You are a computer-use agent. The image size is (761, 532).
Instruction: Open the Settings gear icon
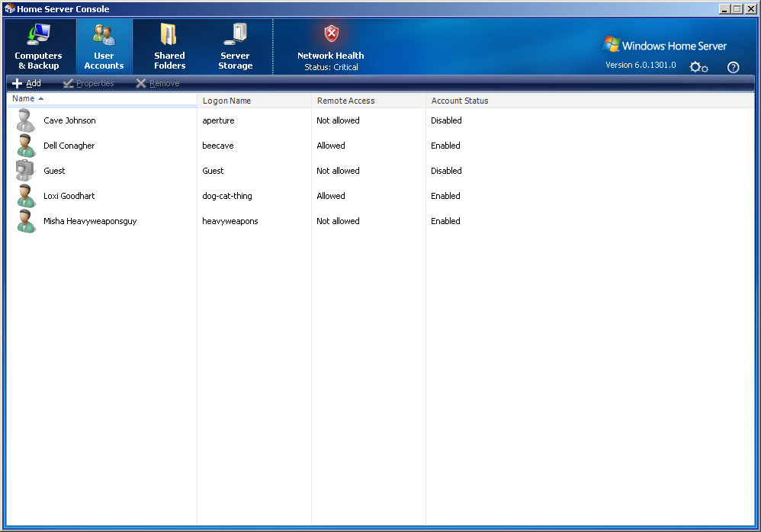point(698,67)
